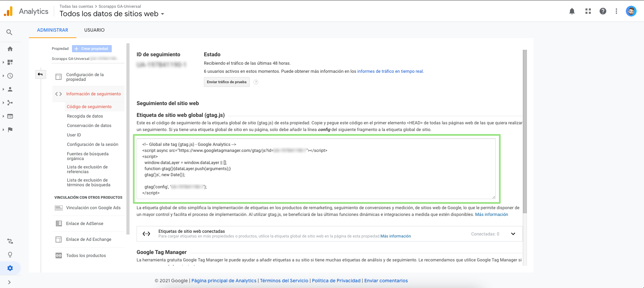Open Realtime reports clock icon
This screenshot has height=288, width=644.
coord(10,76)
